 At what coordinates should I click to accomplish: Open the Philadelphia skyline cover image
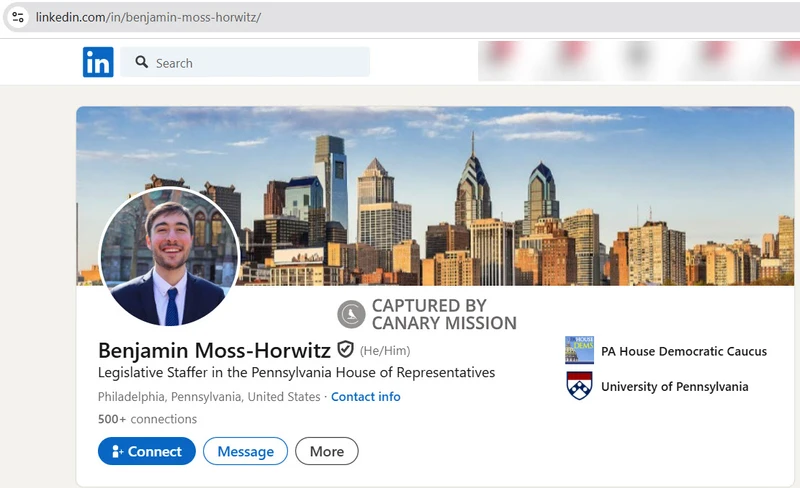point(435,196)
